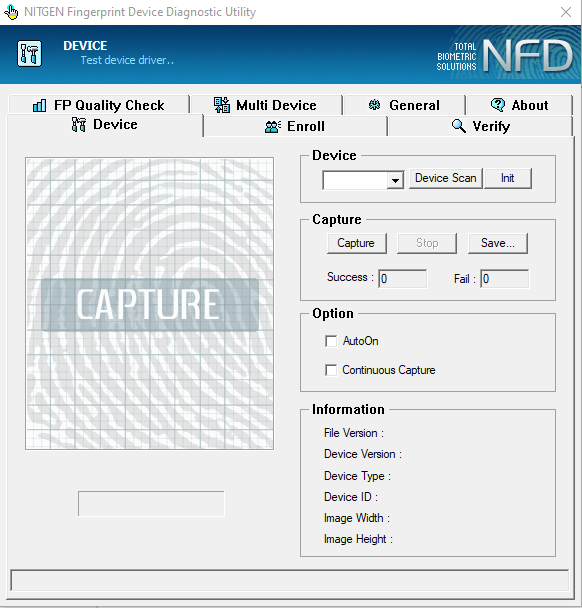Close the diagnostic utility window
Image resolution: width=582 pixels, height=608 pixels.
(x=566, y=12)
